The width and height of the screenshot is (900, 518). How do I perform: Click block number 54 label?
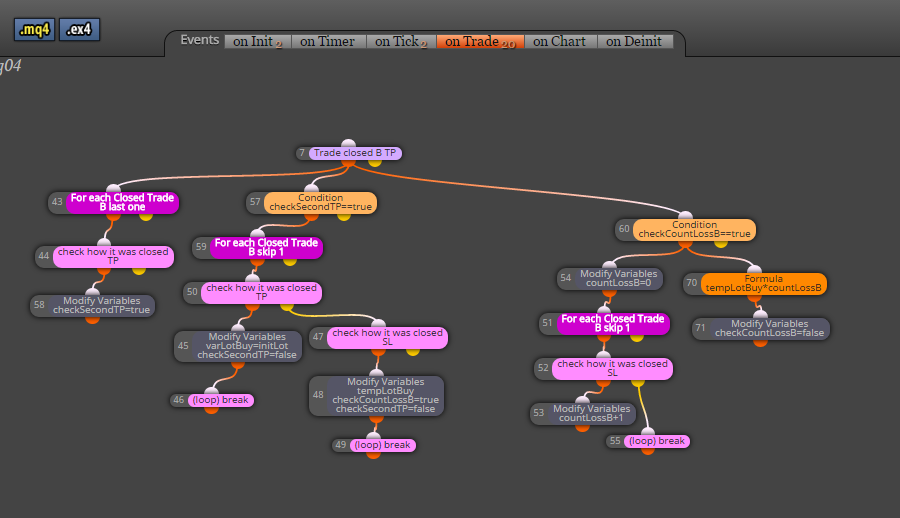(565, 278)
